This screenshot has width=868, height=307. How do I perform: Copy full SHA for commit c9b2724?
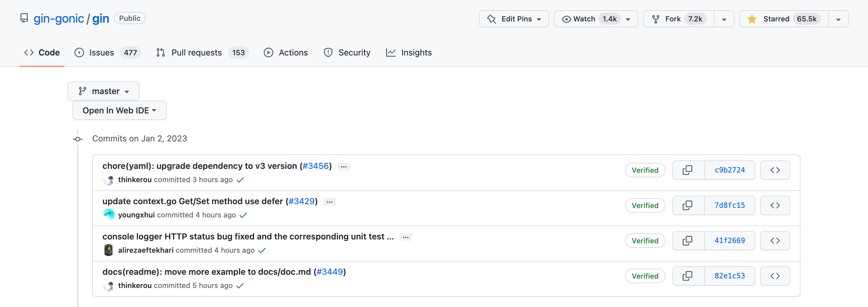pyautogui.click(x=688, y=170)
